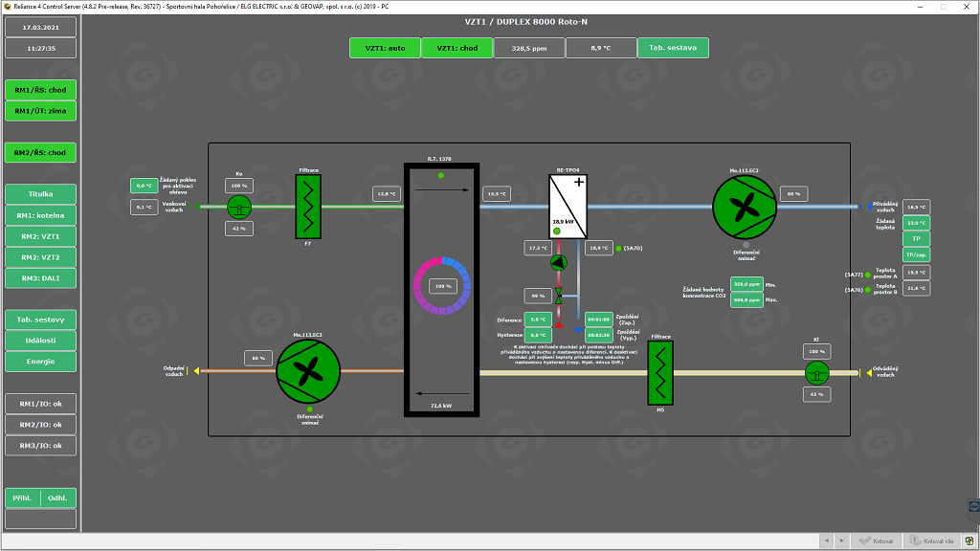Screen dimensions: 980x551
Task: Click the Kl exhaust damper icon
Action: [x=814, y=372]
